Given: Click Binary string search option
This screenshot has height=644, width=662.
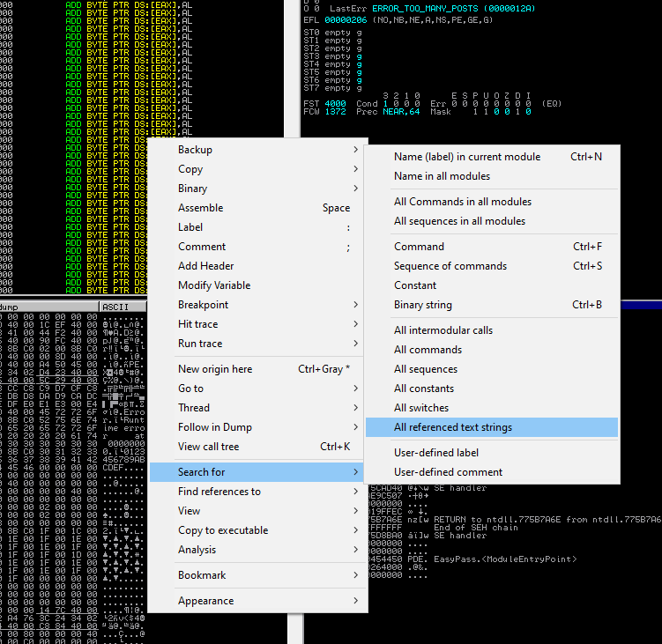Looking at the screenshot, I should pos(492,305).
